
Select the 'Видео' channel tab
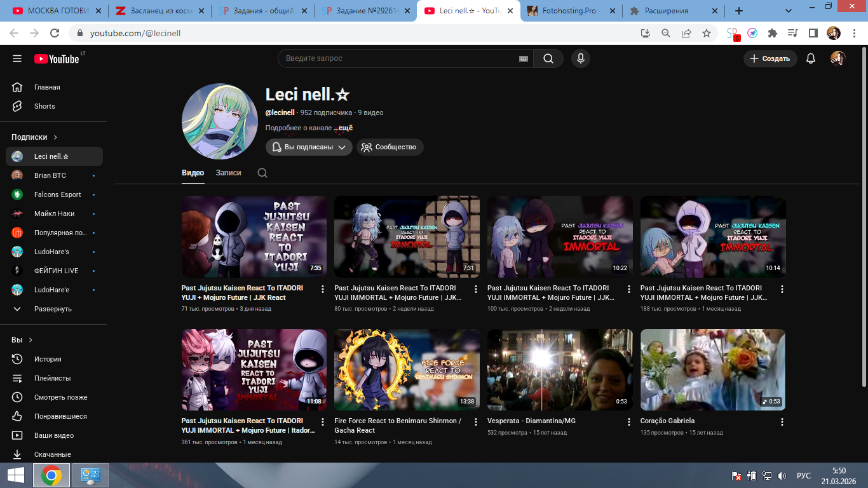tap(193, 173)
